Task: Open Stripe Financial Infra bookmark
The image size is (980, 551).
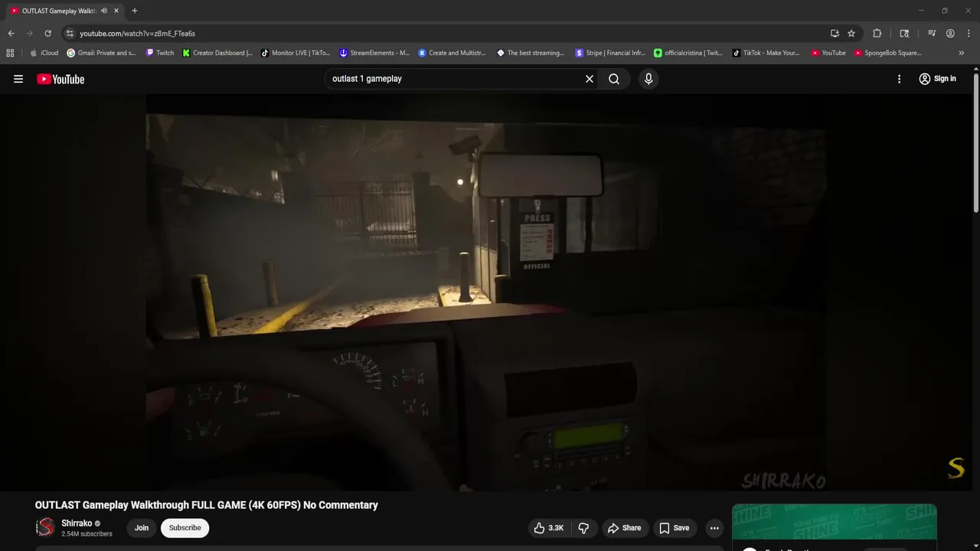Action: pos(610,53)
